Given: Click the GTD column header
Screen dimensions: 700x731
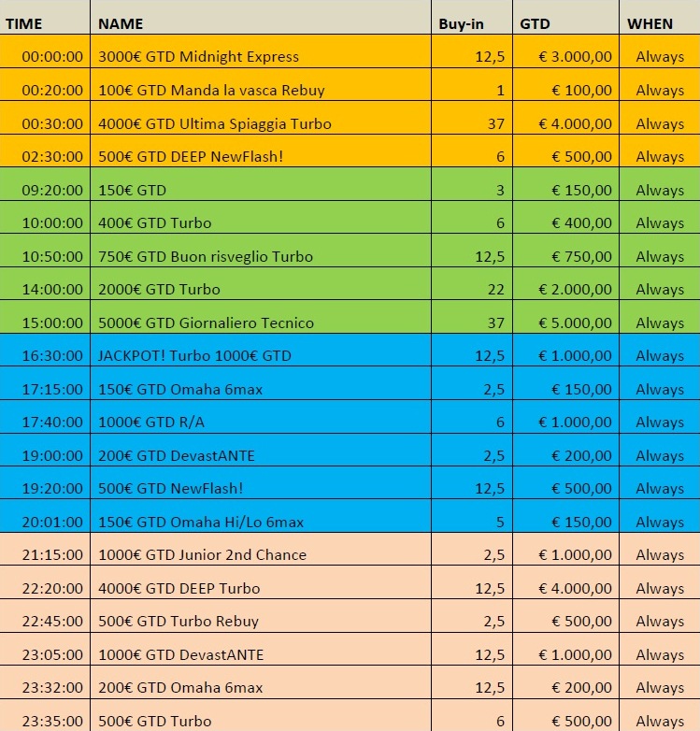Looking at the screenshot, I should click(x=535, y=23).
